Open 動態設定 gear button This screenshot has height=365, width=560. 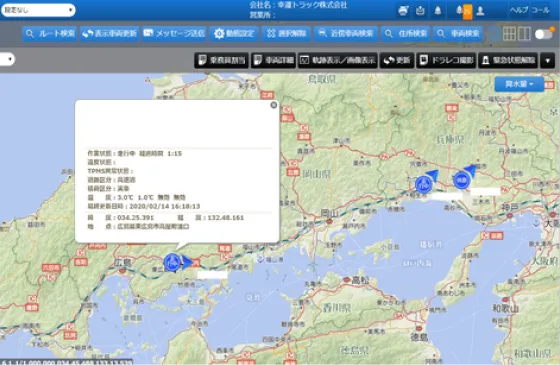pyautogui.click(x=234, y=34)
